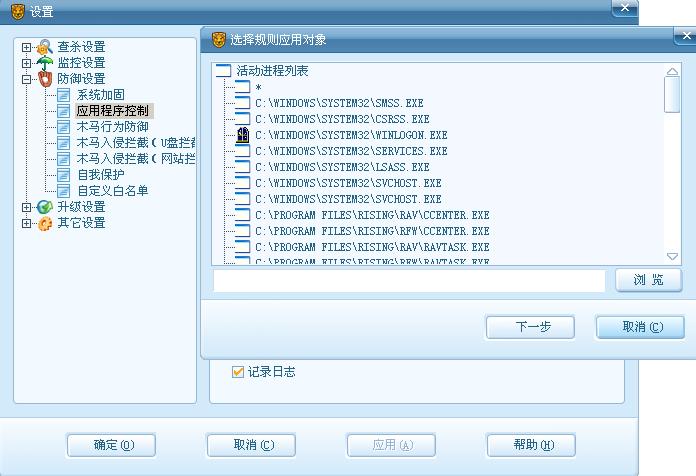Click the Rising lion icon in 设置 title
The image size is (696, 476).
coord(17,12)
